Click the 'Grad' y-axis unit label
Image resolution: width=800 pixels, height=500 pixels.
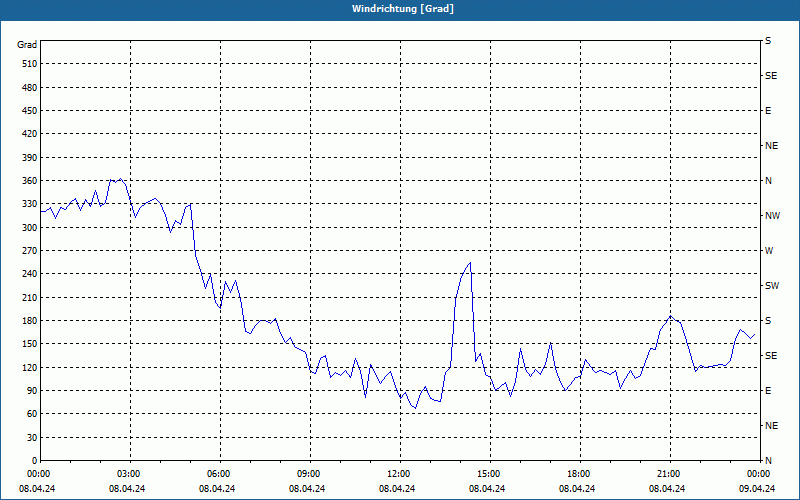pos(27,45)
